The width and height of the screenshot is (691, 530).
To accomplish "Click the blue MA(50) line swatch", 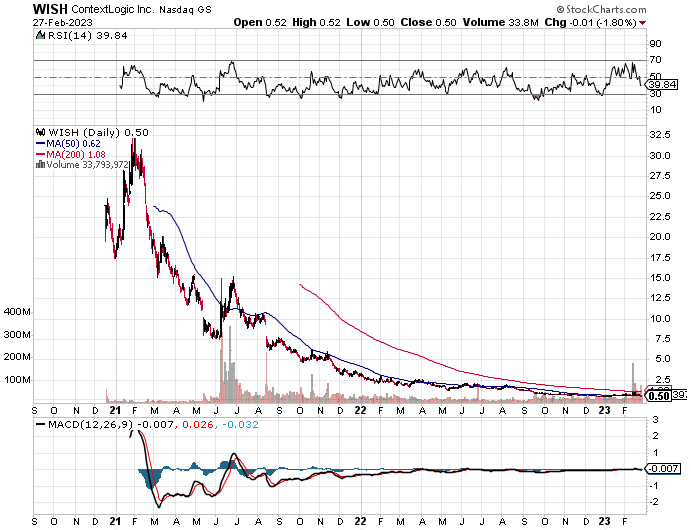I will click(x=41, y=144).
